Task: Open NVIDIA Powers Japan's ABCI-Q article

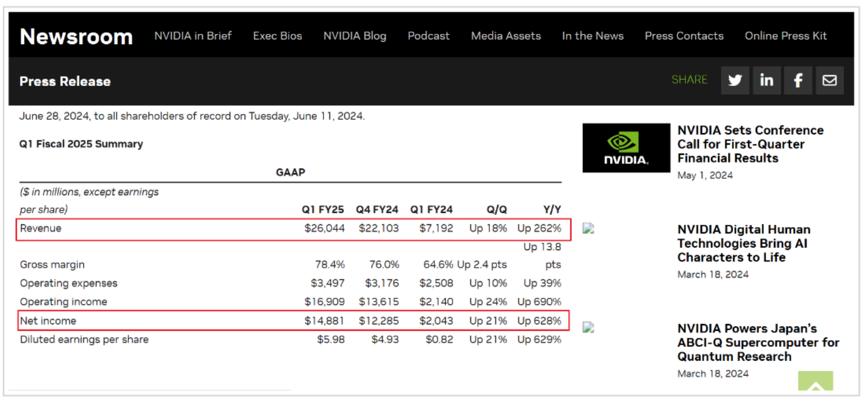Action: (758, 343)
